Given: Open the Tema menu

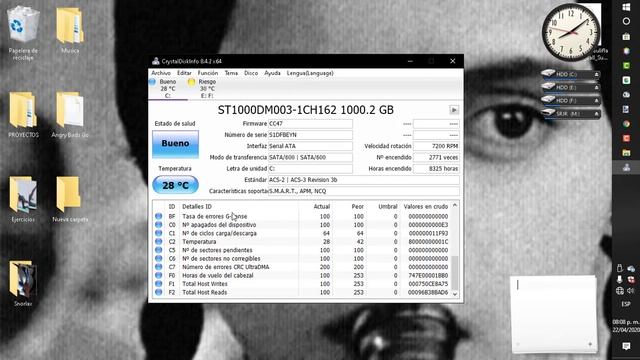Looking at the screenshot, I should 231,73.
